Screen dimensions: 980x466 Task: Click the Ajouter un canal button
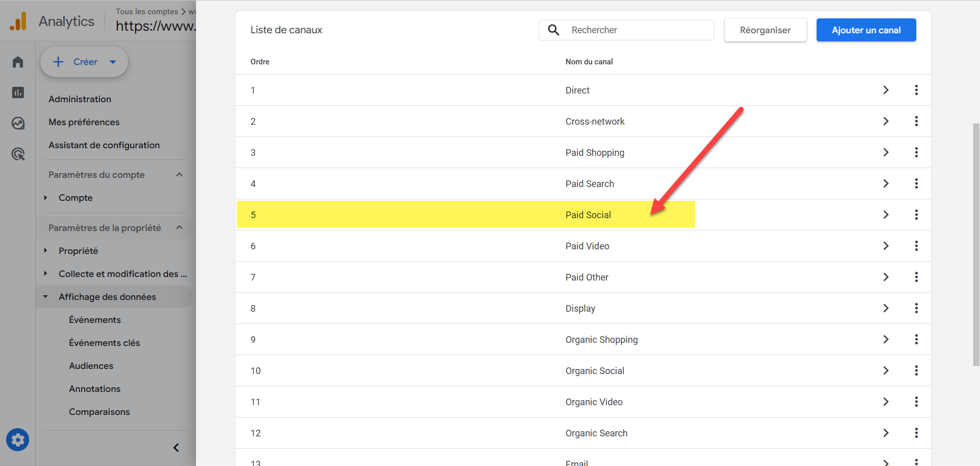(866, 30)
